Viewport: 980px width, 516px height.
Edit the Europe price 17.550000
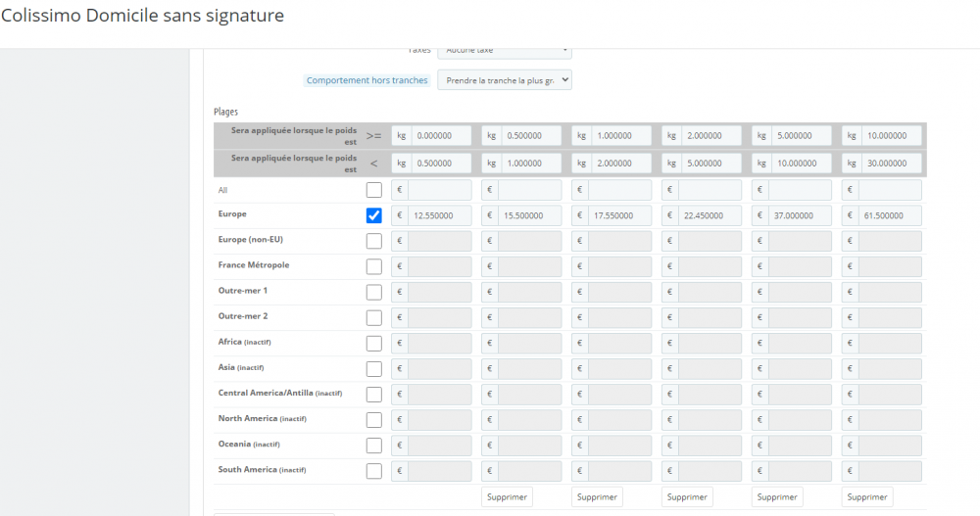619,215
